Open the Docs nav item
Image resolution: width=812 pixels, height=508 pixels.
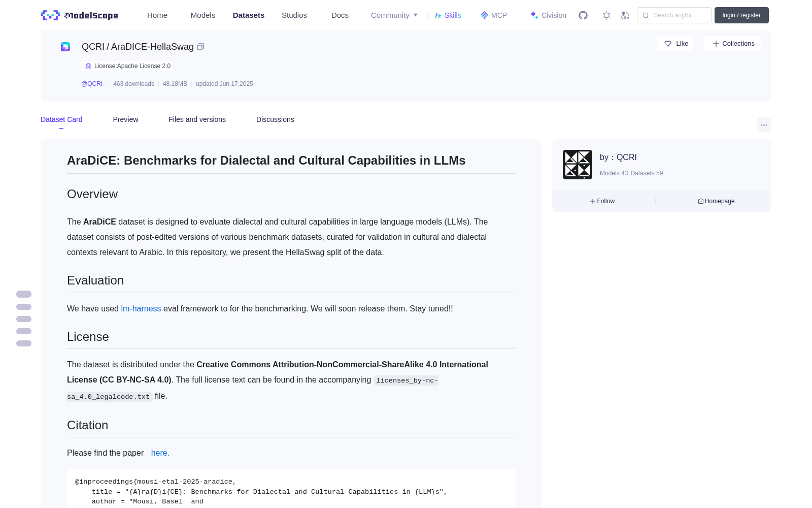[x=340, y=15]
